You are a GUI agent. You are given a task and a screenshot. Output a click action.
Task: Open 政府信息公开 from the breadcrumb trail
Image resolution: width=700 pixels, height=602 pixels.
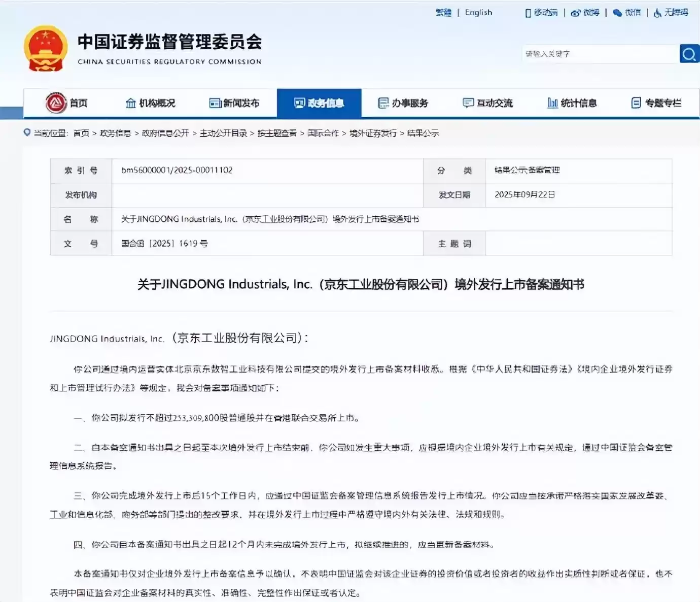(x=167, y=133)
